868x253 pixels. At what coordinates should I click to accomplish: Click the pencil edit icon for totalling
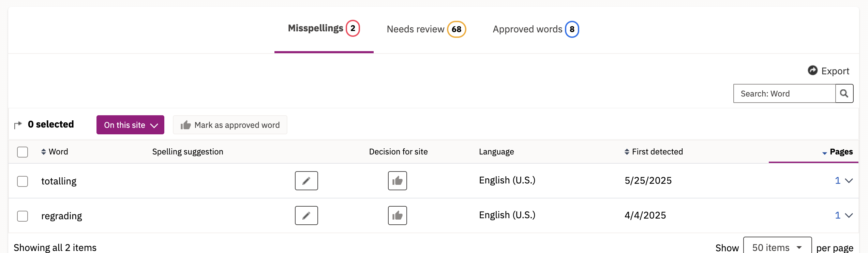[x=306, y=181]
